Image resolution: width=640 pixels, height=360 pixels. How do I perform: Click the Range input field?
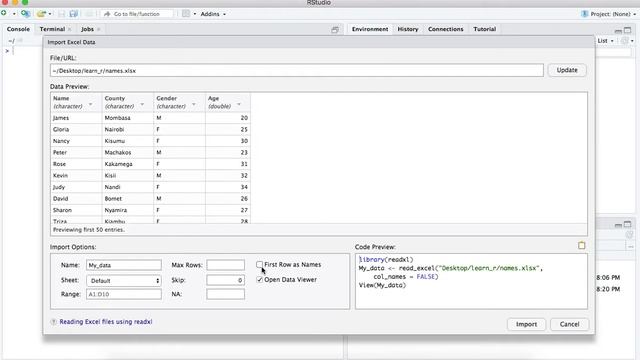124,294
